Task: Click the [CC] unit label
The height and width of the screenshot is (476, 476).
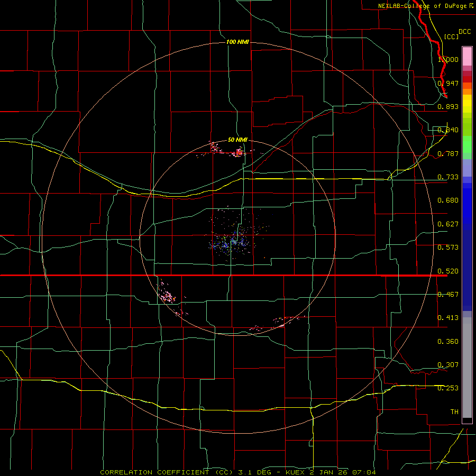Action: (x=451, y=36)
